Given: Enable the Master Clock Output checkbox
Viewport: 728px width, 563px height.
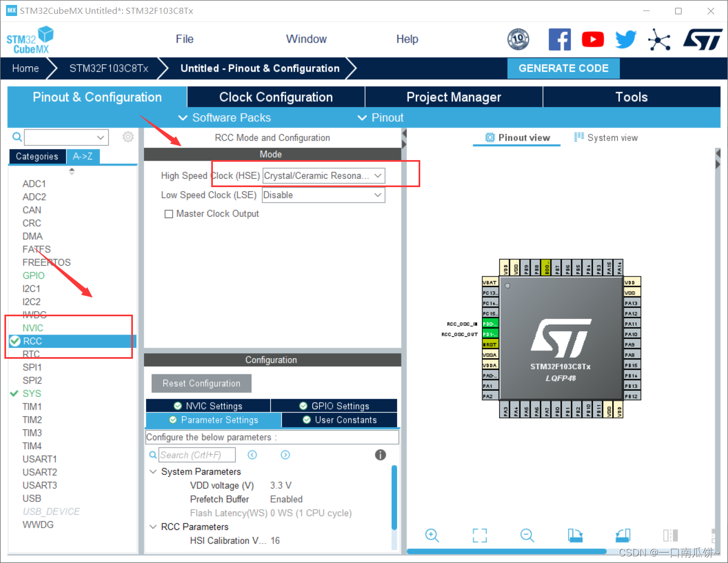Looking at the screenshot, I should [169, 214].
